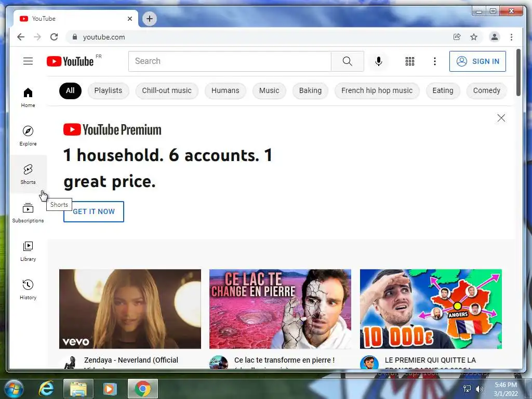
Task: Select the Baking filter chip
Action: (310, 90)
